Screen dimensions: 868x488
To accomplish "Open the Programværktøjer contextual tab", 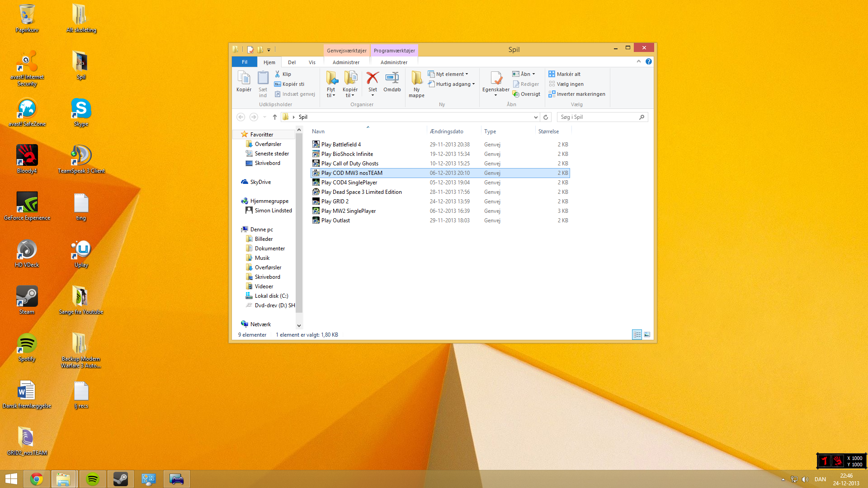I will point(394,51).
